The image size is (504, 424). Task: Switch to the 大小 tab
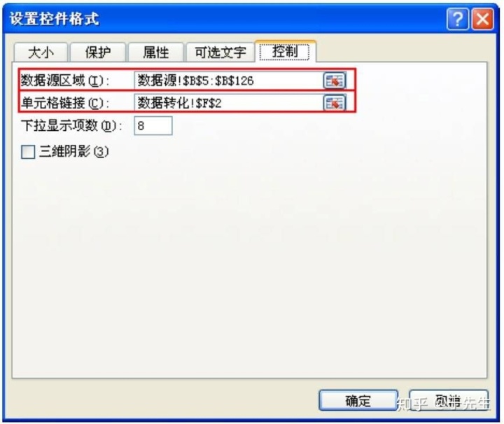(x=41, y=52)
